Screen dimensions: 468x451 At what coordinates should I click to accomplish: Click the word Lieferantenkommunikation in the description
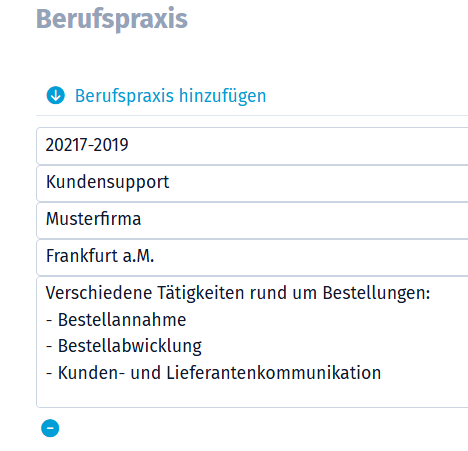click(x=274, y=373)
